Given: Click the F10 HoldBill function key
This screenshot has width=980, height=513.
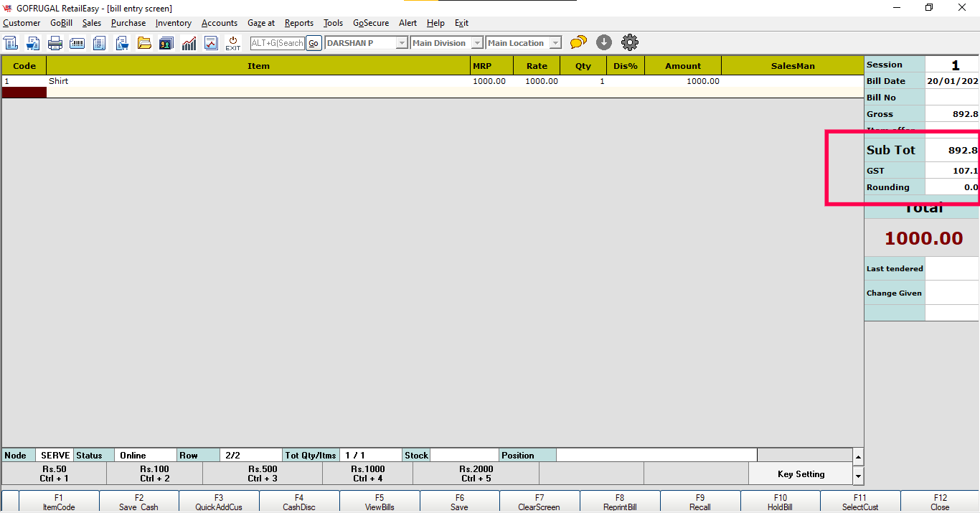Looking at the screenshot, I should point(781,502).
